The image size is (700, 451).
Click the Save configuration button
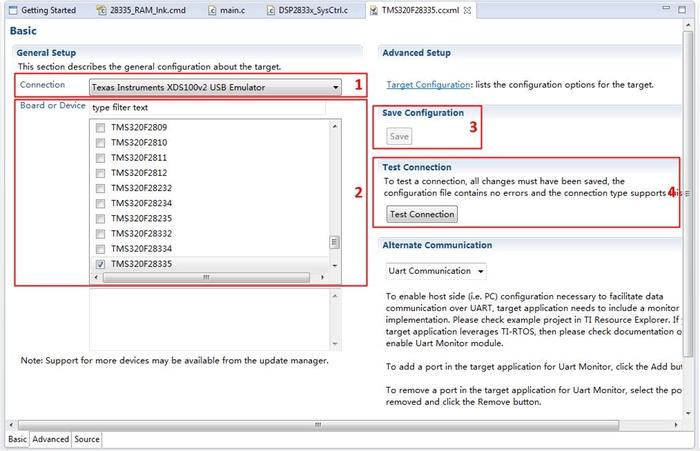(x=399, y=136)
